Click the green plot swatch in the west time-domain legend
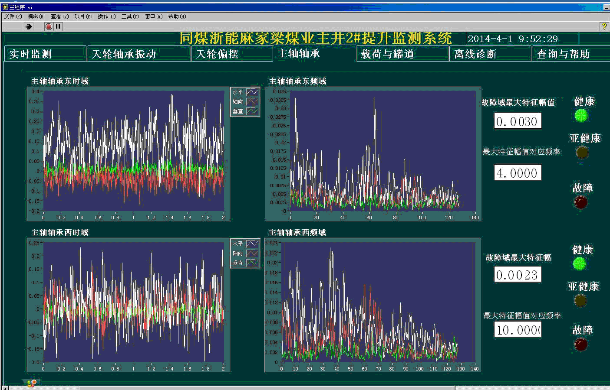 pyautogui.click(x=252, y=263)
